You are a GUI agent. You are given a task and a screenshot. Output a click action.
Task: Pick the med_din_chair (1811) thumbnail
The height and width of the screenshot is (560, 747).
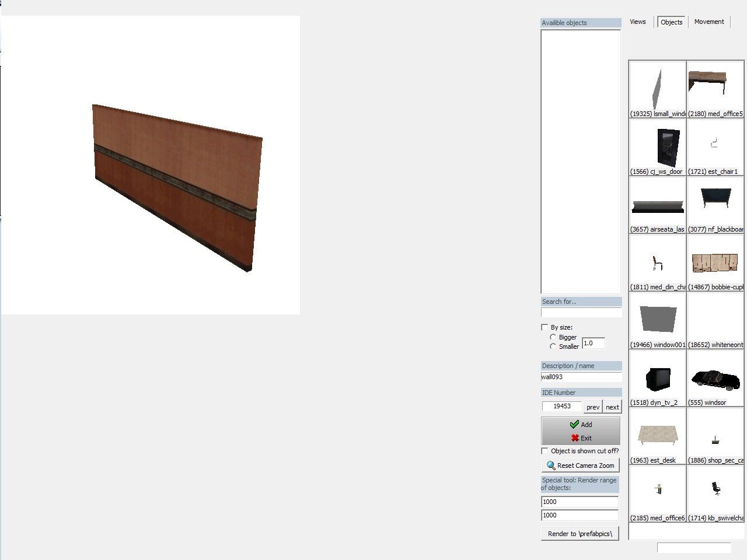(658, 262)
